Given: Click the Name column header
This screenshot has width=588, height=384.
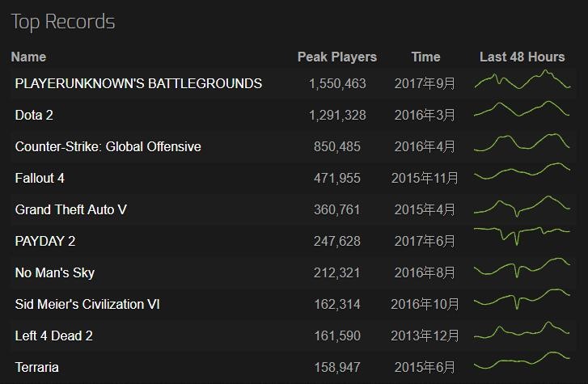Looking at the screenshot, I should (x=28, y=57).
